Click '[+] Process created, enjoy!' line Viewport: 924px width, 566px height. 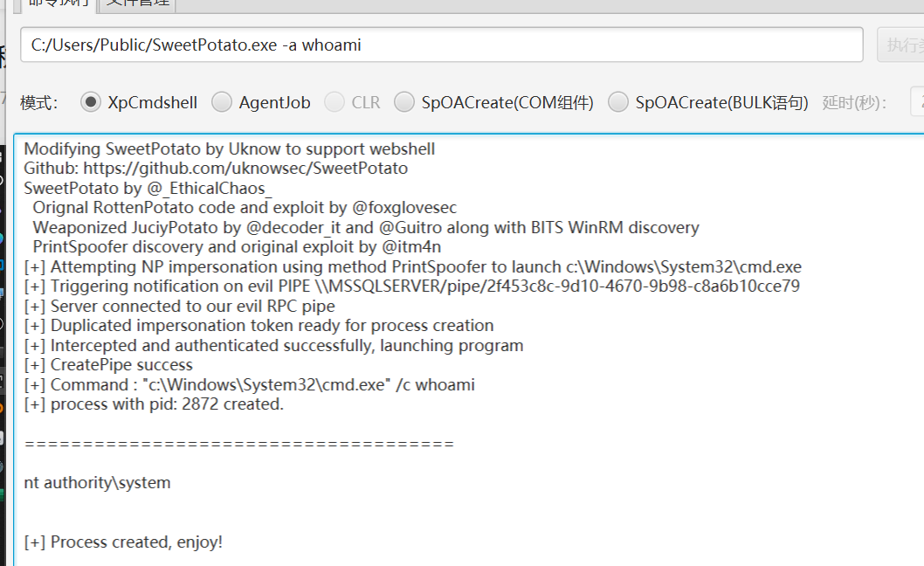(x=123, y=542)
